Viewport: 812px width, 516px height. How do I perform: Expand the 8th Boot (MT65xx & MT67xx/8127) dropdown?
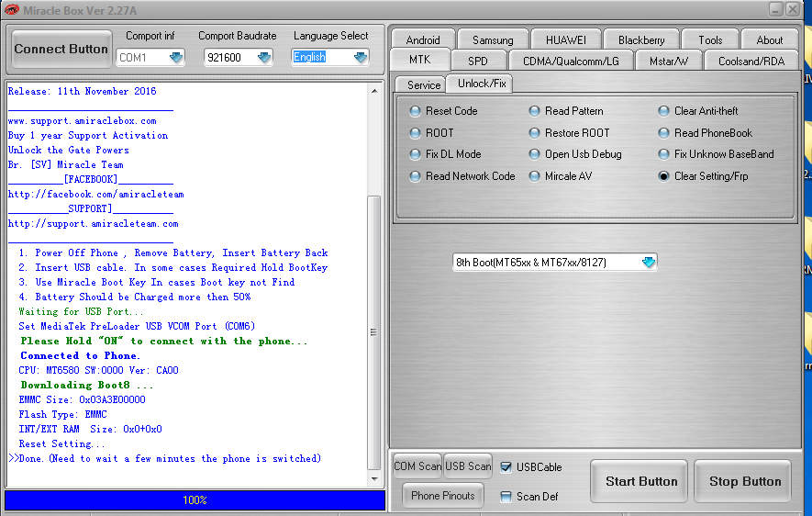(x=649, y=263)
